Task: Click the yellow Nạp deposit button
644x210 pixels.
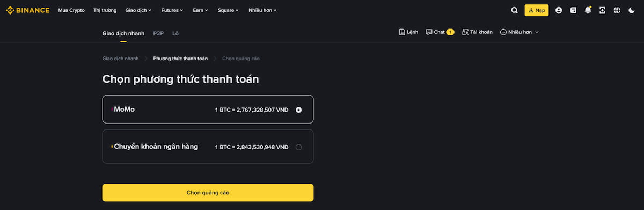Action: point(536,10)
